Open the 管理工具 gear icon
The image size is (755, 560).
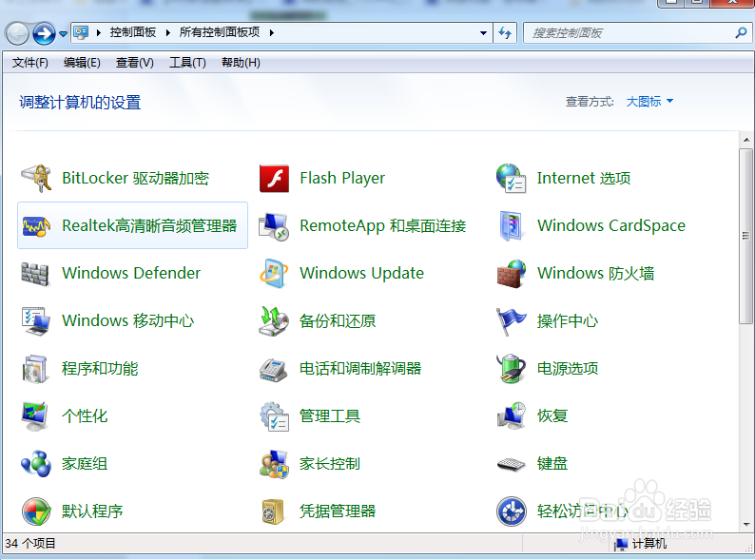pos(274,416)
